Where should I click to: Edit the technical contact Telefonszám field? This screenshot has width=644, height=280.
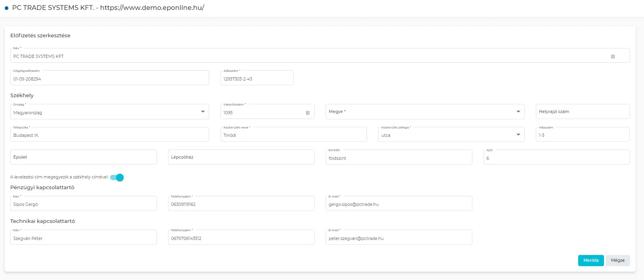click(241, 238)
